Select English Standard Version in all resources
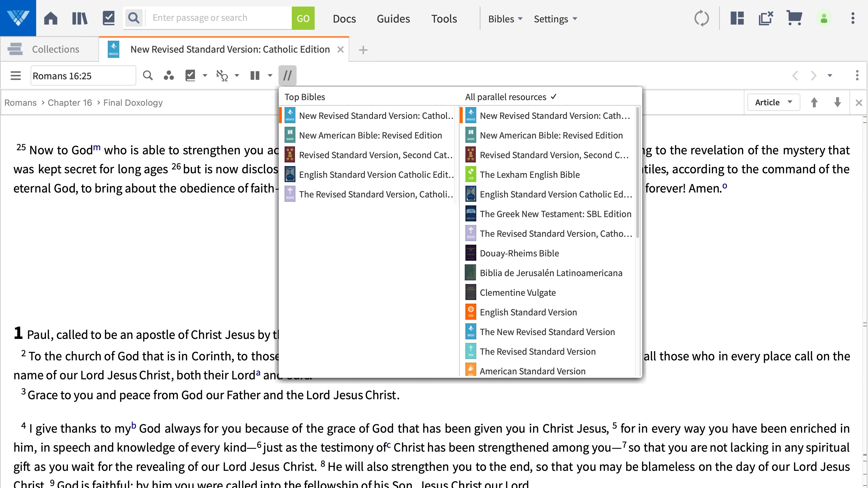The width and height of the screenshot is (868, 488). pyautogui.click(x=547, y=312)
